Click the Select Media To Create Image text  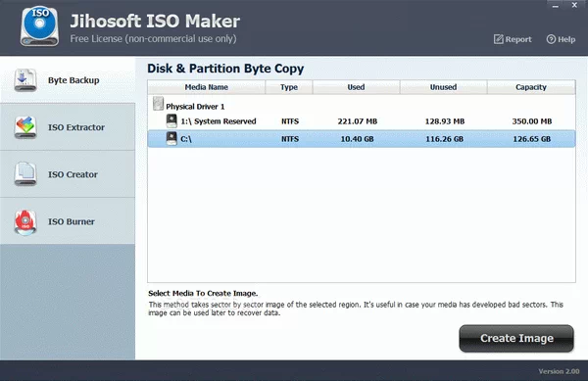pos(203,293)
